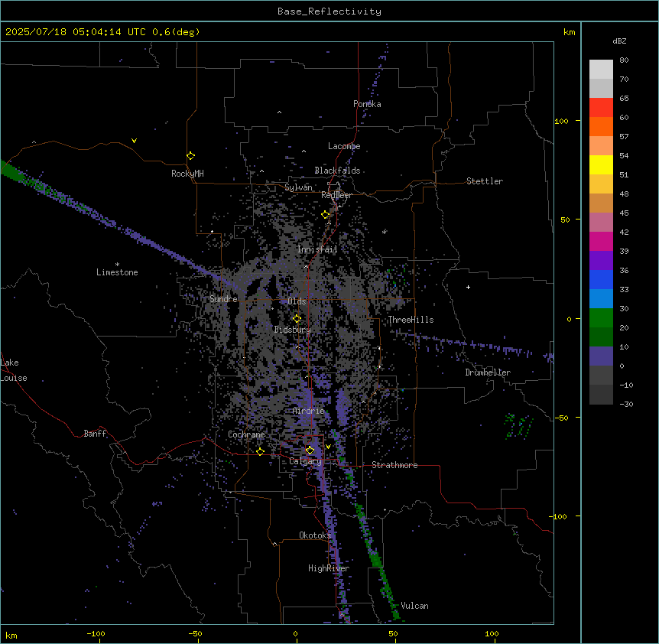Viewport: 659px width, 644px height.
Task: Click the Ponoka city label
Action: [367, 104]
